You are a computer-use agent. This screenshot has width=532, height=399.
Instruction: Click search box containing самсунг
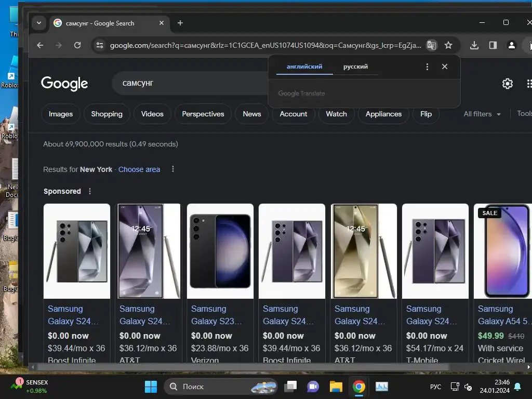click(190, 83)
